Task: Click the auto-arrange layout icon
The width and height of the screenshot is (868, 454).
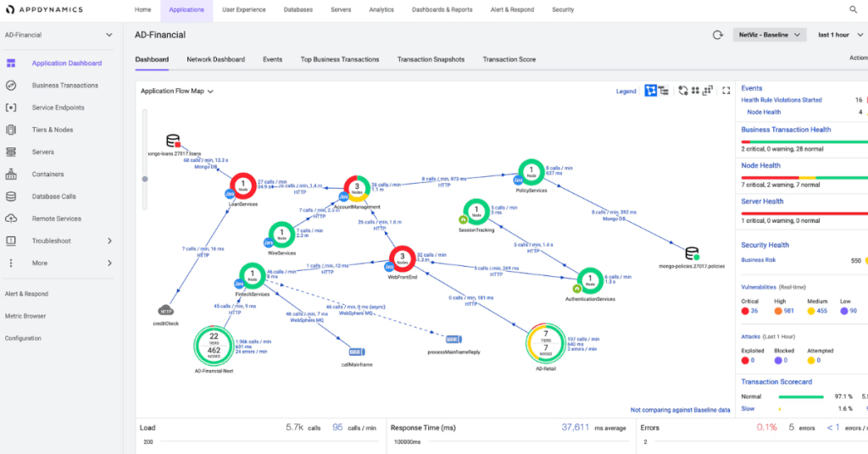Action: pyautogui.click(x=683, y=91)
